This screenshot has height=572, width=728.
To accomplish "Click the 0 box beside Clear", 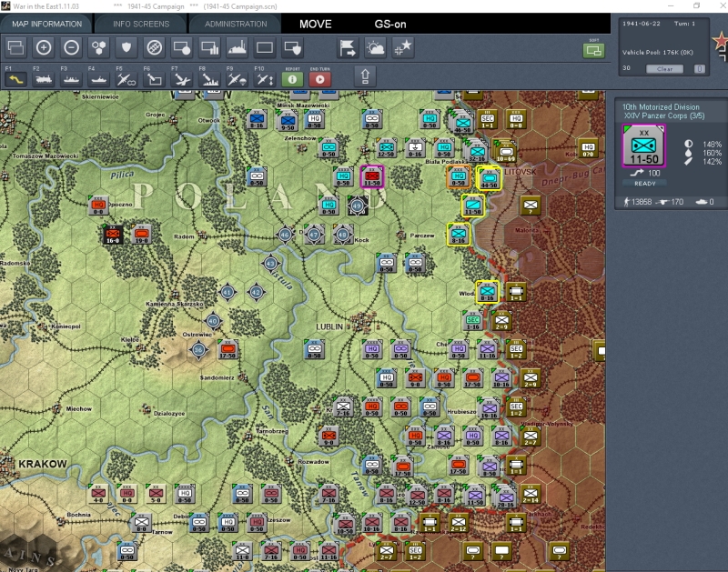I will point(700,69).
